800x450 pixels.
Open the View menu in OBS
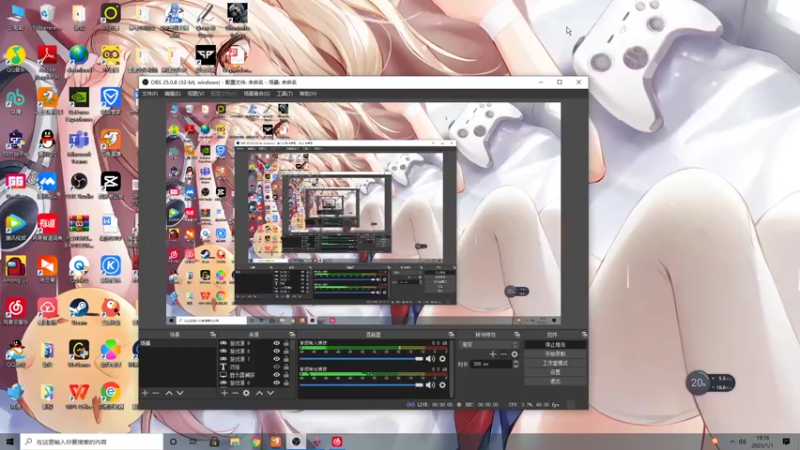[x=195, y=94]
